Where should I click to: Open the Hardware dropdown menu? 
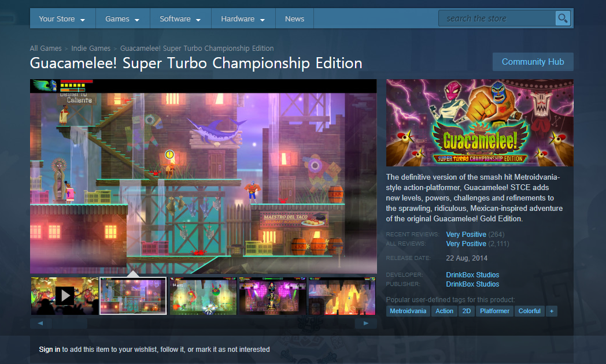tap(243, 18)
